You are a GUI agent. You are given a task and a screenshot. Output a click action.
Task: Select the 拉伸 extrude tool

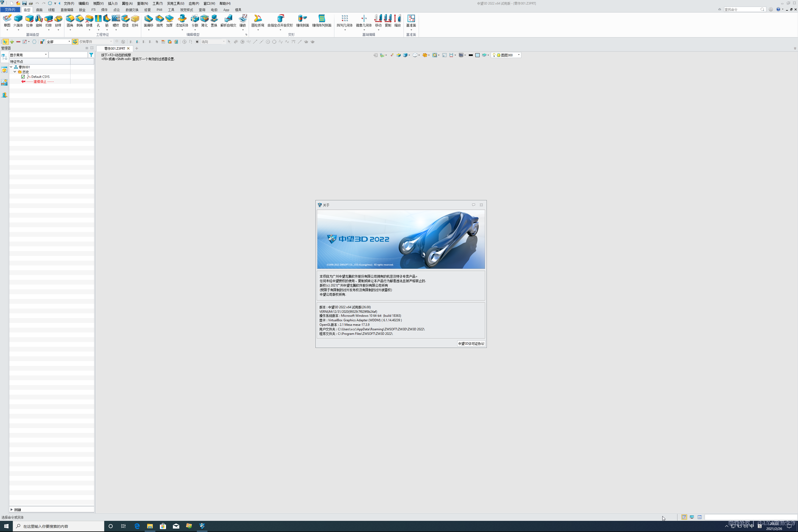click(29, 20)
